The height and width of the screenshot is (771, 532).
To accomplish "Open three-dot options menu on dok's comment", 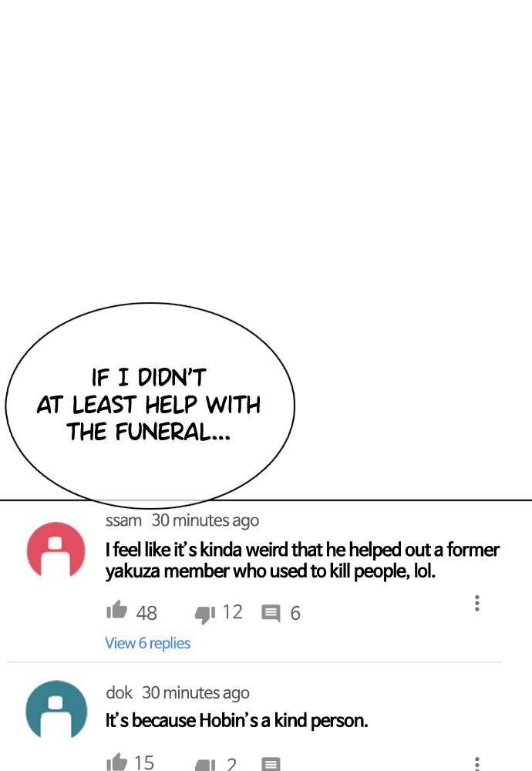I will pyautogui.click(x=476, y=763).
